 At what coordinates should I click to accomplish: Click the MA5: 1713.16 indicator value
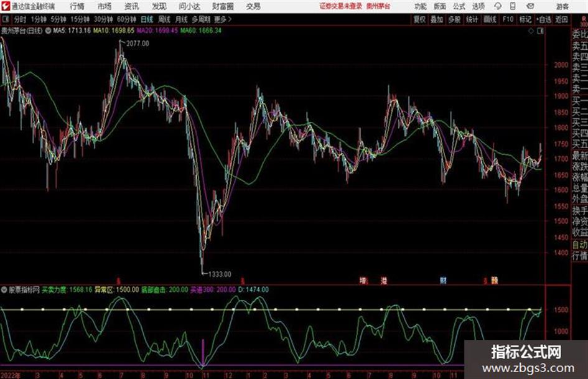tap(72, 30)
